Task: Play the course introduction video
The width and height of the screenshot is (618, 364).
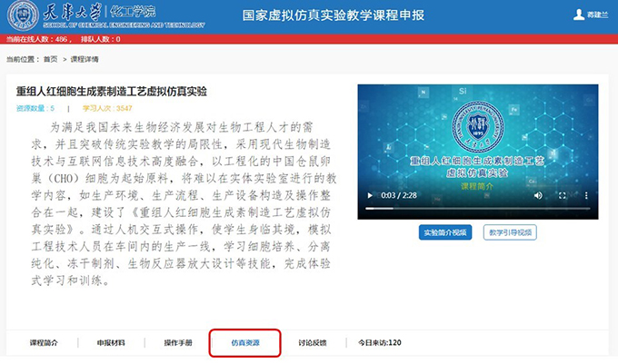Action: coord(369,195)
